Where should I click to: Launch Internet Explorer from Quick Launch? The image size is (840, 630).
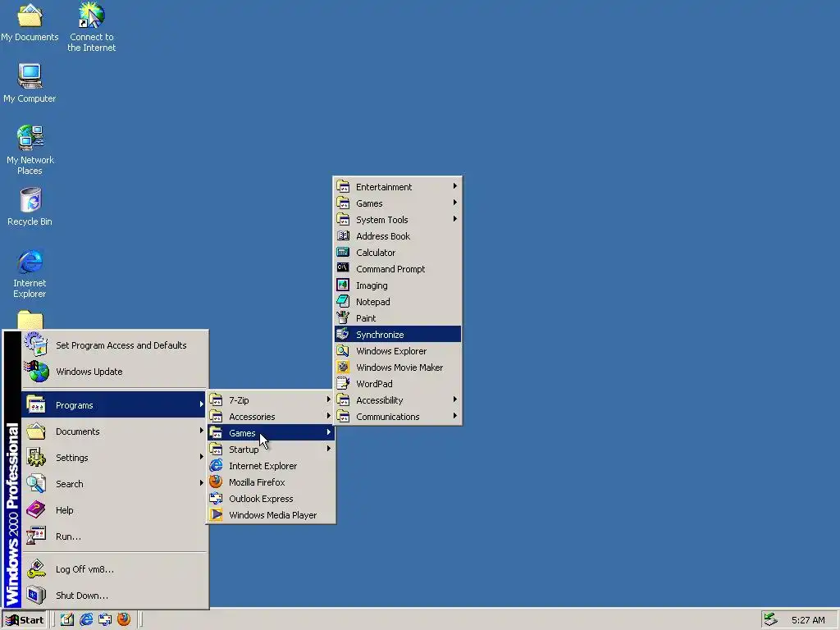coord(85,620)
